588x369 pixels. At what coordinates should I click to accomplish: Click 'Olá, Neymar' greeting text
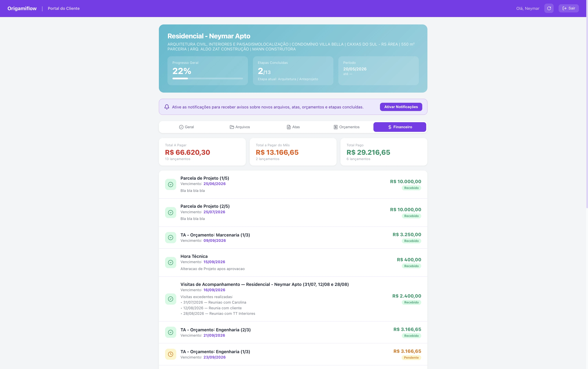528,8
